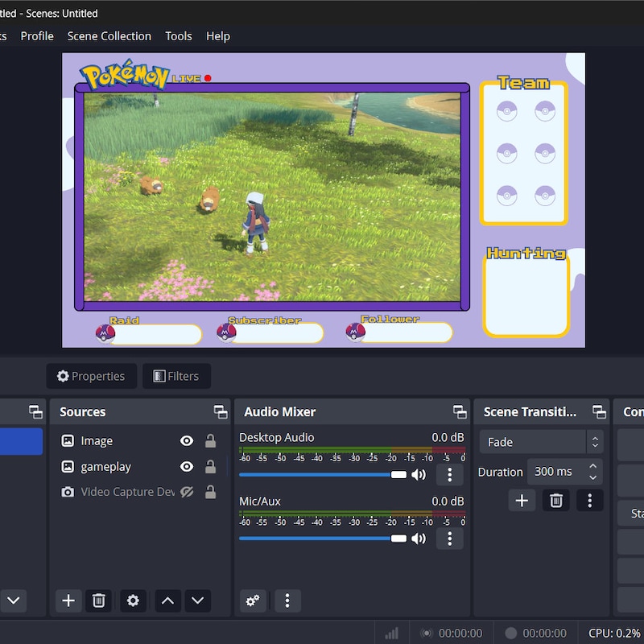
Task: Add a new transition with the plus icon
Action: tap(522, 500)
